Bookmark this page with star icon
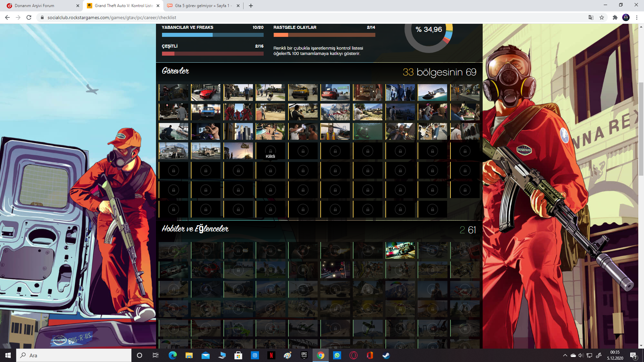The width and height of the screenshot is (644, 362). 602,17
